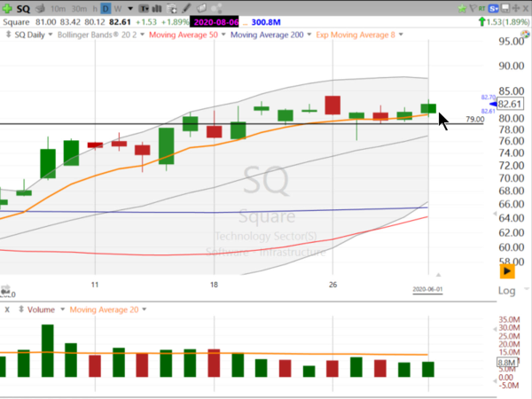This screenshot has height=399, width=532.
Task: Toggle the Log scale setting
Action: [x=506, y=291]
